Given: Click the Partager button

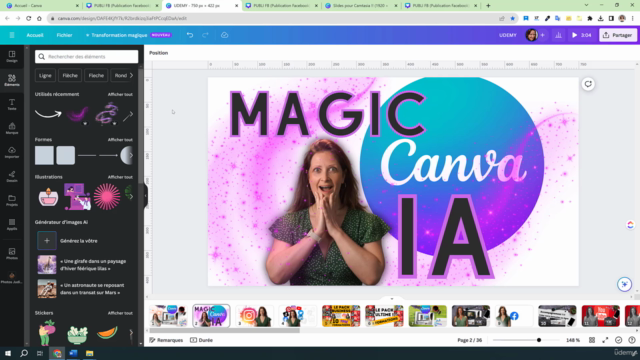Looking at the screenshot, I should click(x=618, y=35).
